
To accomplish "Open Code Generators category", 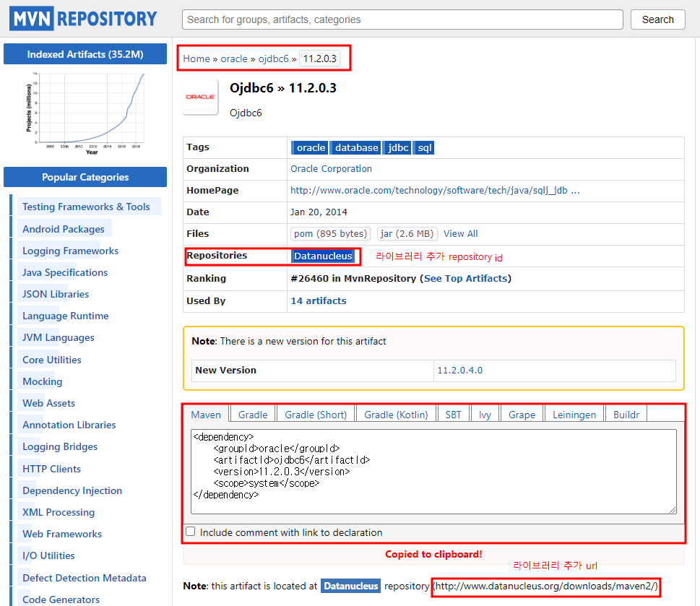I will coord(61,599).
